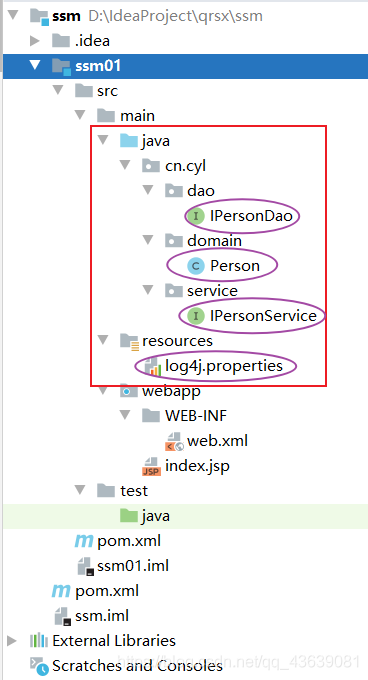Click the Person class icon
The image size is (368, 680).
tap(196, 265)
